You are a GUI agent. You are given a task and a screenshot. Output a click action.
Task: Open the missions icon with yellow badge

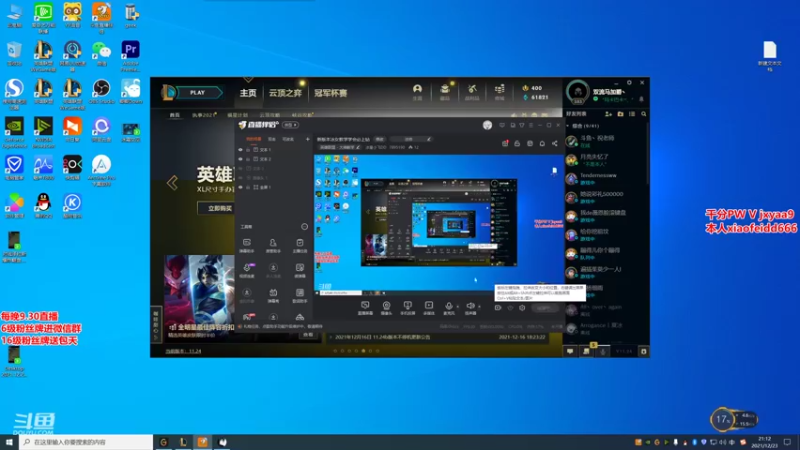587,351
